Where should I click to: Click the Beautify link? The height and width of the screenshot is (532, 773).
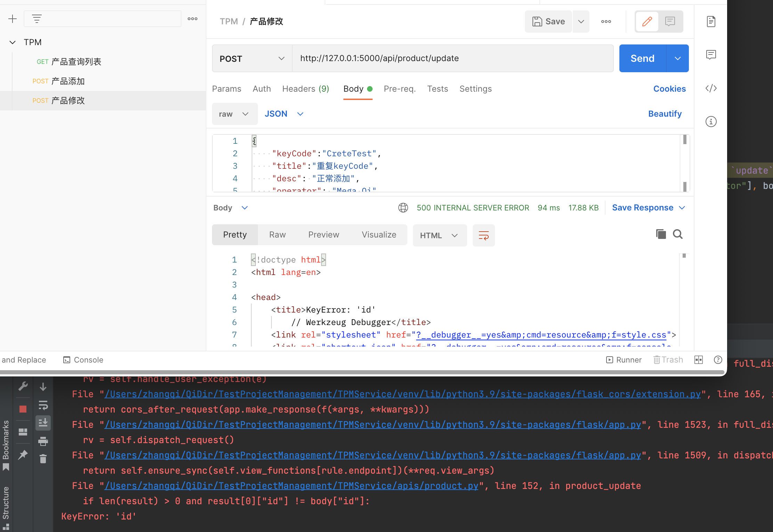(665, 114)
